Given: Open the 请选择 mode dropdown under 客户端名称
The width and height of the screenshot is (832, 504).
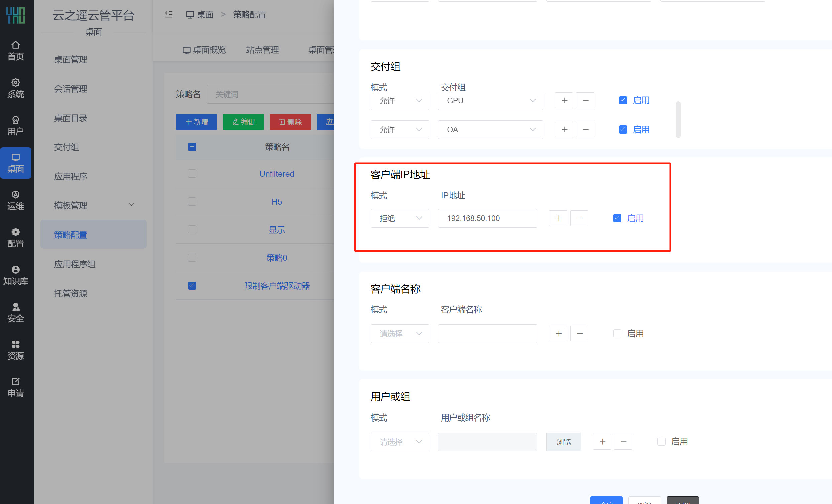Looking at the screenshot, I should (400, 334).
